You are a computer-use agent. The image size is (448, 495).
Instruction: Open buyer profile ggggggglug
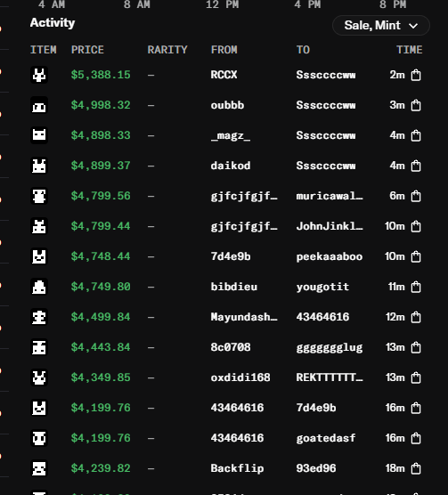click(330, 348)
